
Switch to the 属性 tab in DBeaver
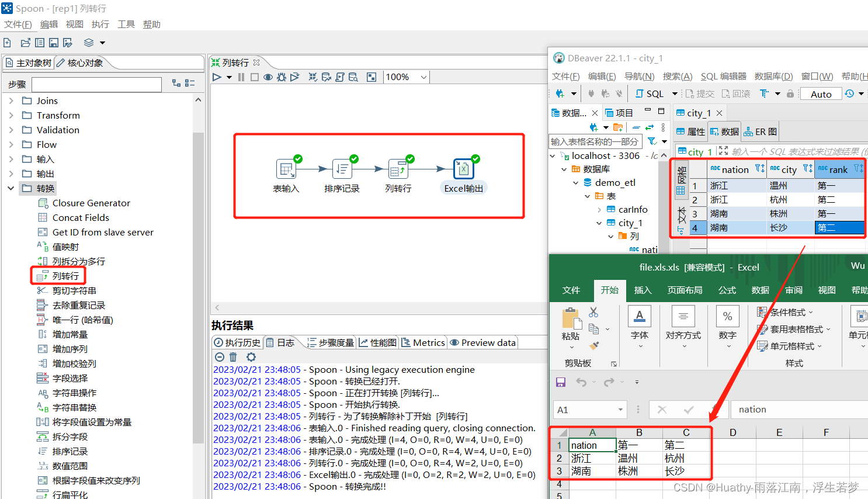click(690, 132)
